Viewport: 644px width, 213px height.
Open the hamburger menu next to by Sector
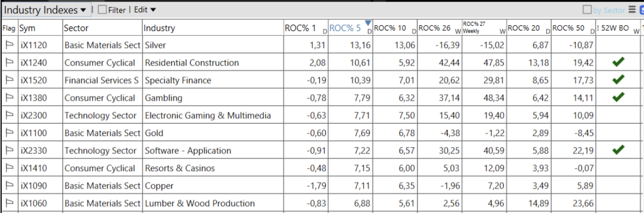pos(632,10)
